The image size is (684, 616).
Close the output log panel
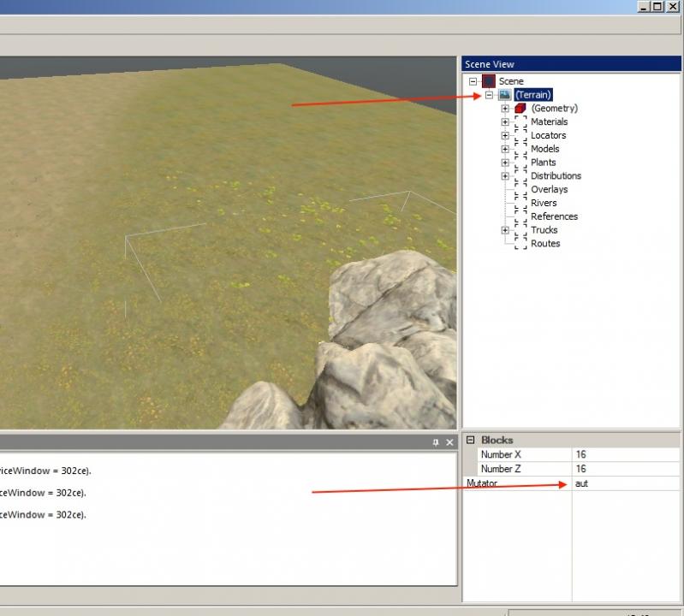(449, 442)
